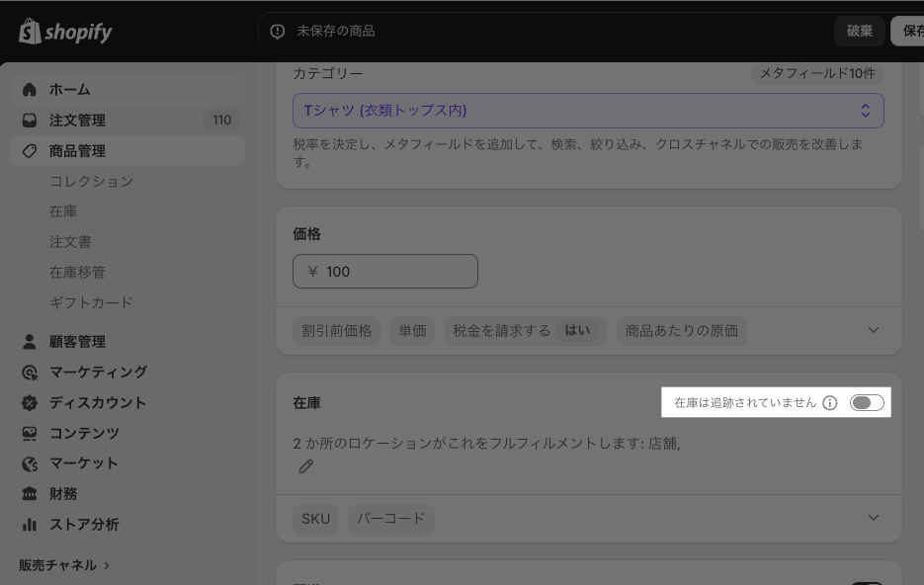
Task: Click the home icon beside ホーム
Action: (30, 90)
